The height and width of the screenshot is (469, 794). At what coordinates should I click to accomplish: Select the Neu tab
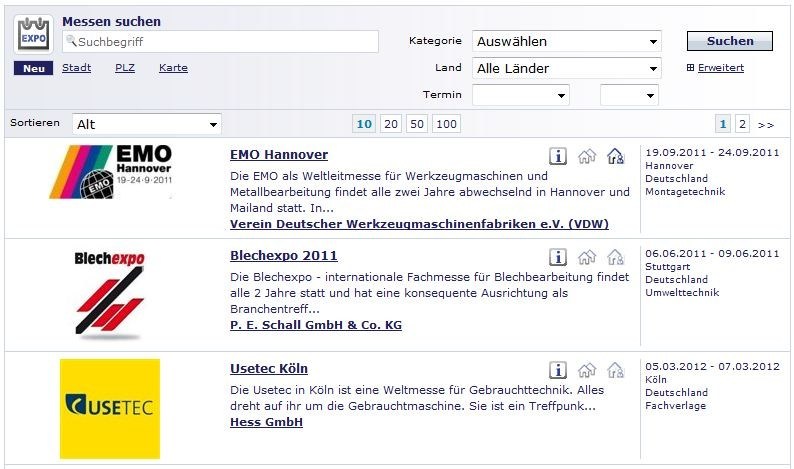(x=33, y=68)
